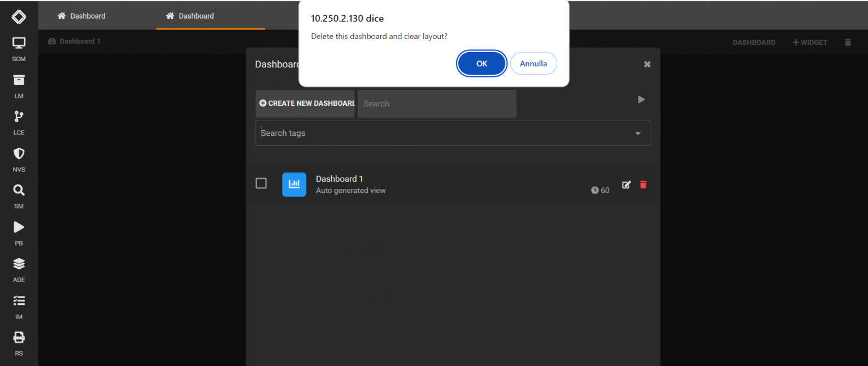Viewport: 868px width, 366px height.
Task: Expand the Search tags dropdown
Action: (x=638, y=133)
